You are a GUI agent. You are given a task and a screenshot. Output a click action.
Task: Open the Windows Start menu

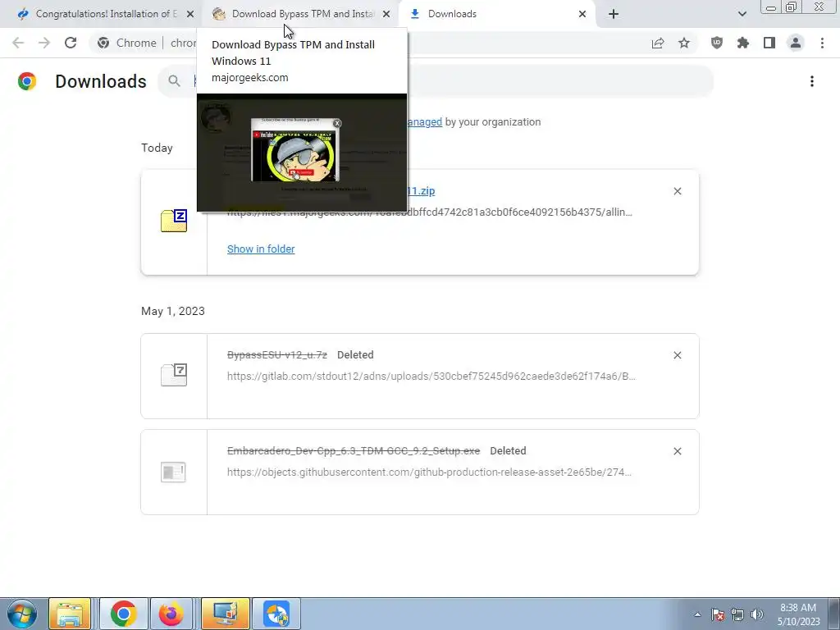(x=22, y=614)
